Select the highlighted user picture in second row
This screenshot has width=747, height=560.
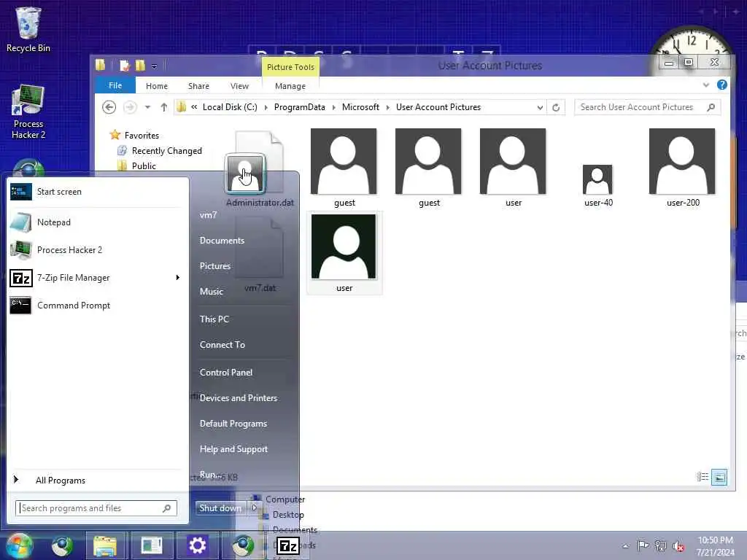click(x=344, y=252)
